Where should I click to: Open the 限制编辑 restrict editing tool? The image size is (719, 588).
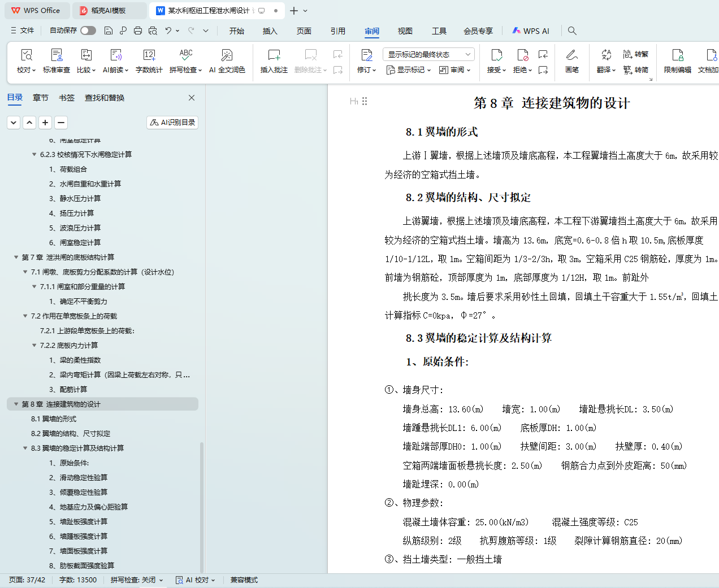coord(677,55)
